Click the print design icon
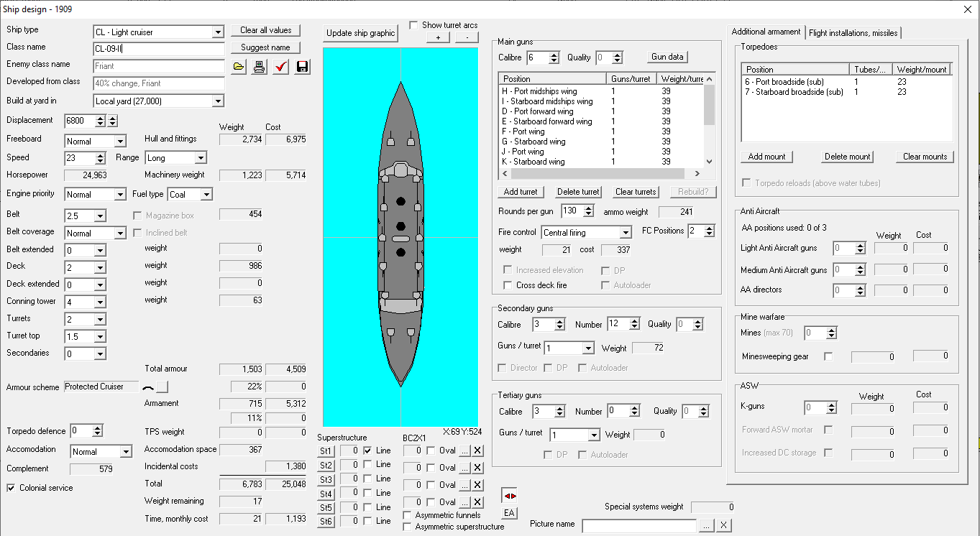The image size is (980, 536). pyautogui.click(x=260, y=67)
